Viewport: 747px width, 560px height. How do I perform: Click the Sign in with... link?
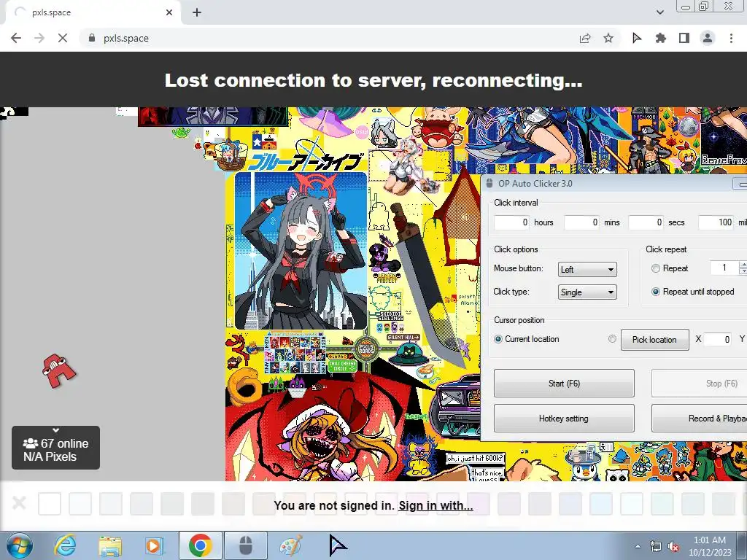point(436,505)
